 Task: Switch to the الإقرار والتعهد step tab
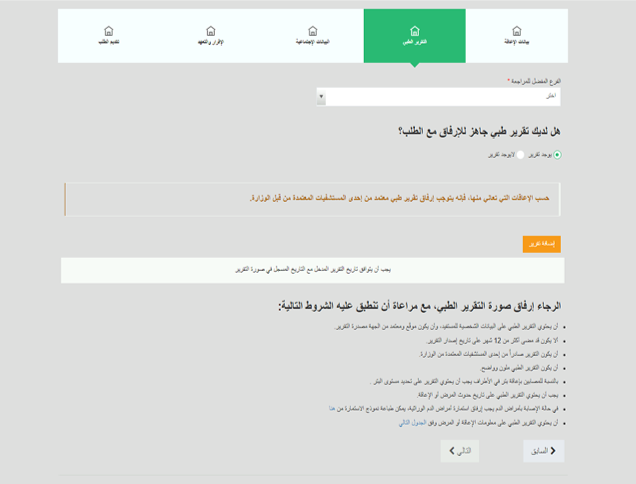(x=211, y=36)
